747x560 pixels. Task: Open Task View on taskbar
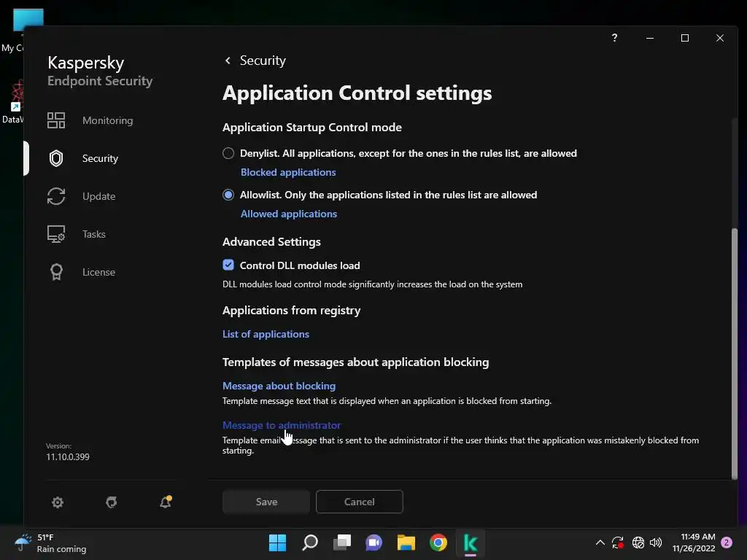[341, 542]
